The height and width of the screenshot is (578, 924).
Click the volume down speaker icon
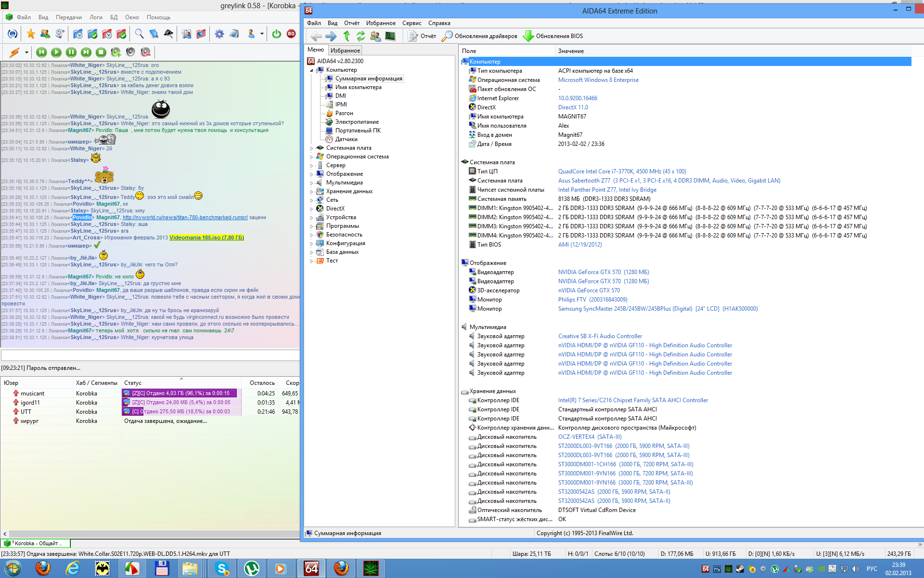pos(145,52)
